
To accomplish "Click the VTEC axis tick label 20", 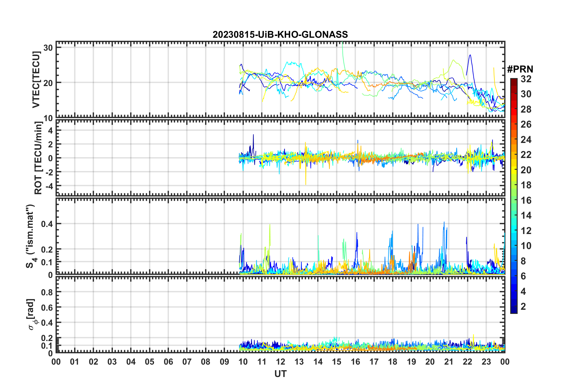I will tap(48, 83).
